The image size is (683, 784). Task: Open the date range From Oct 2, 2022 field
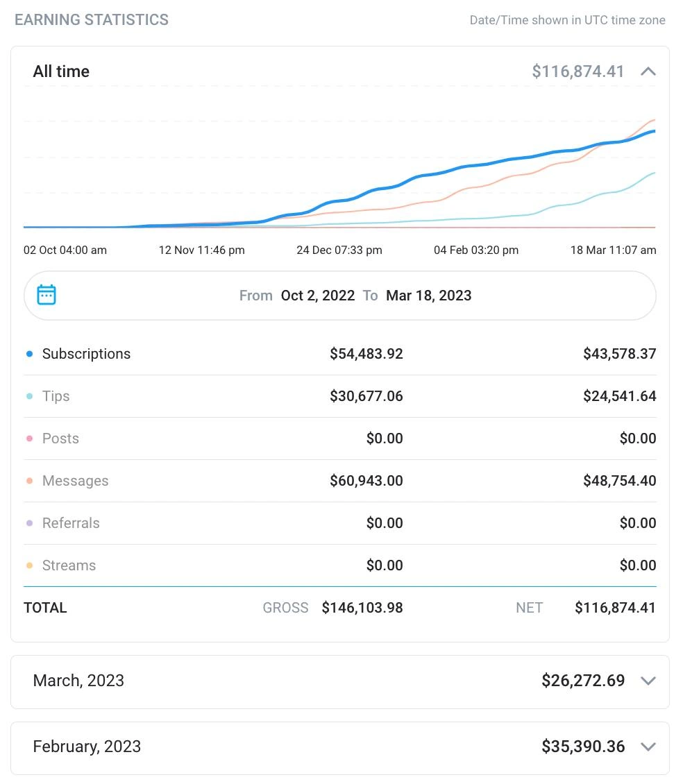point(317,296)
